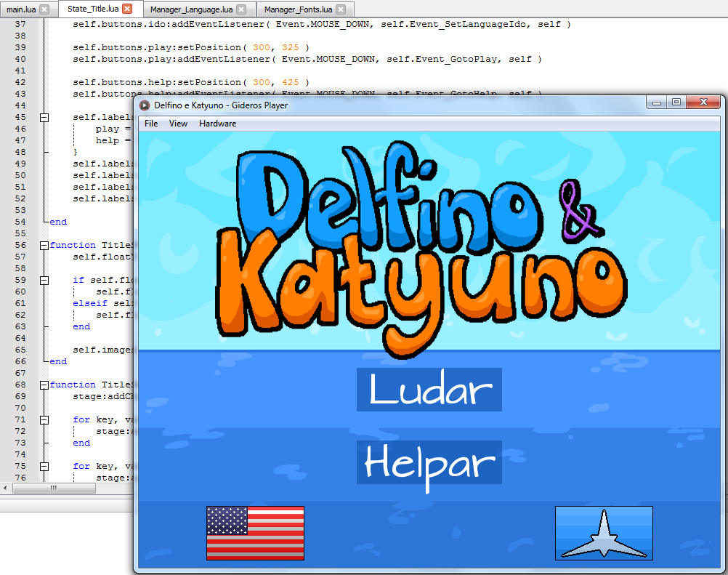This screenshot has width=728, height=575.
Task: Maximize the Gideros Player window
Action: [676, 102]
